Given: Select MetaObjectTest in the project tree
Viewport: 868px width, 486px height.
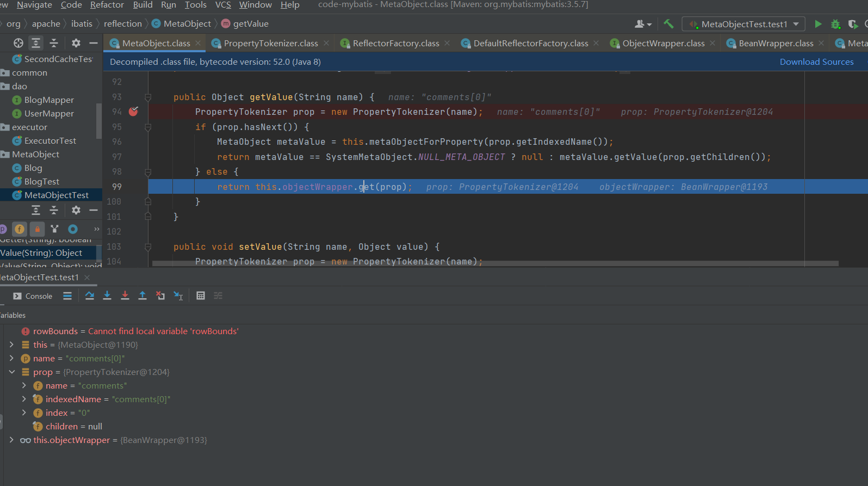Looking at the screenshot, I should (50, 195).
